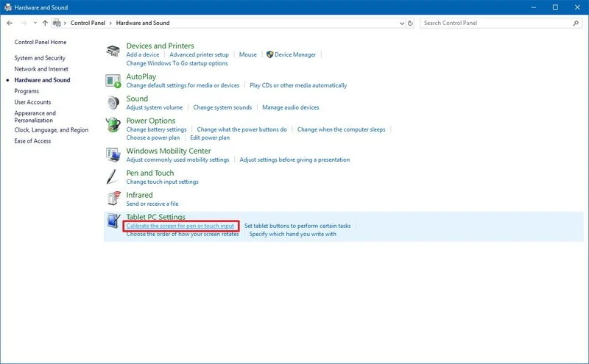Click Edit power plan
The height and width of the screenshot is (364, 589).
(x=210, y=138)
